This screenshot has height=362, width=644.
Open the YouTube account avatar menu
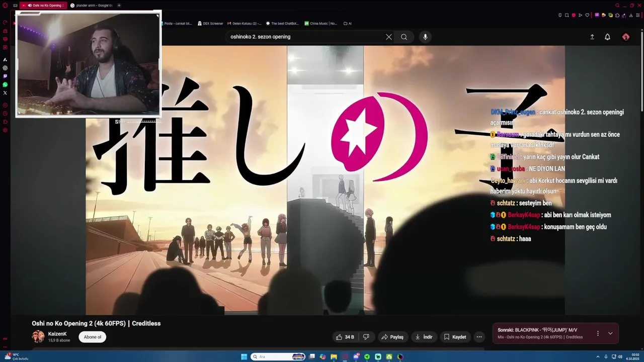[626, 37]
